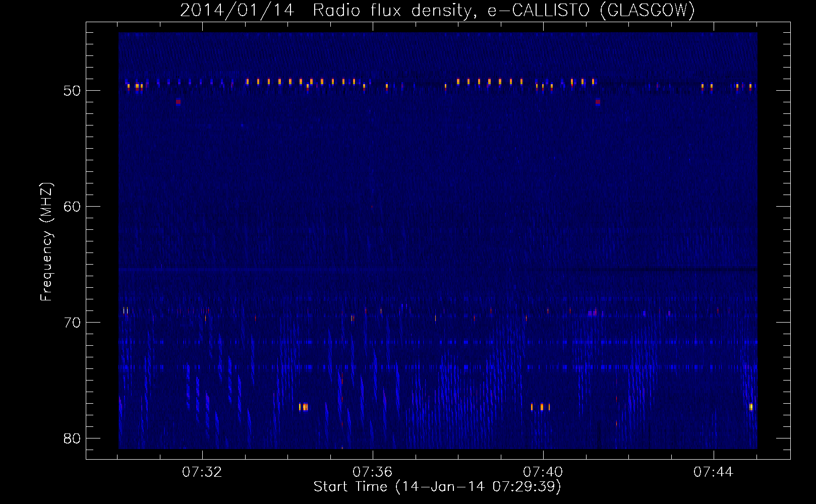Click the 07:36 time tick label
The width and height of the screenshot is (816, 504).
(x=372, y=472)
